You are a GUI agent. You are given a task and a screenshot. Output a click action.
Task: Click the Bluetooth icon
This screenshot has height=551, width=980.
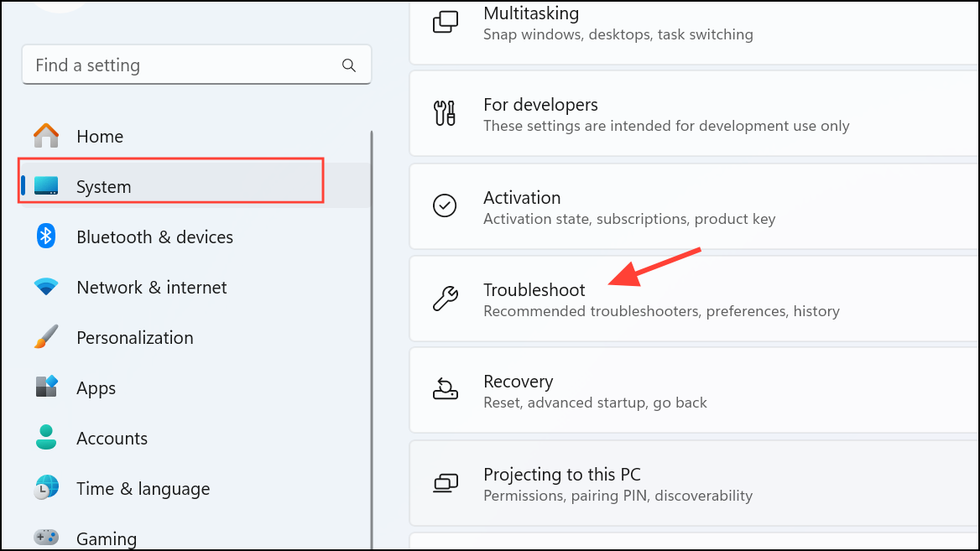pos(45,237)
